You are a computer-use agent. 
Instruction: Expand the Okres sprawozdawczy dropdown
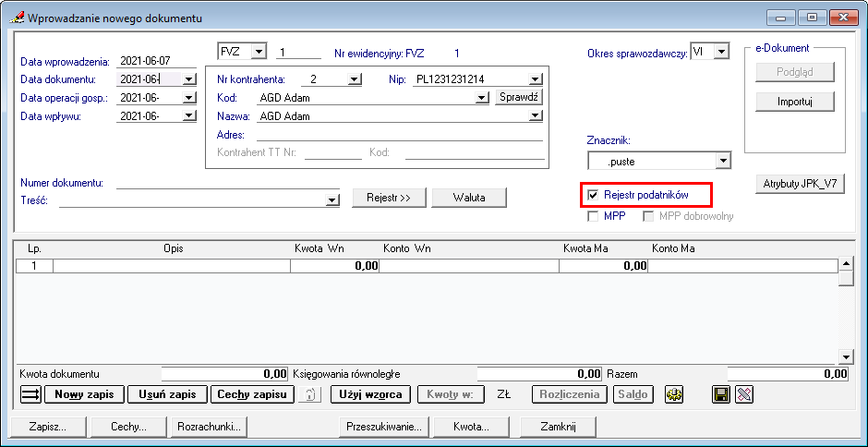pos(722,52)
